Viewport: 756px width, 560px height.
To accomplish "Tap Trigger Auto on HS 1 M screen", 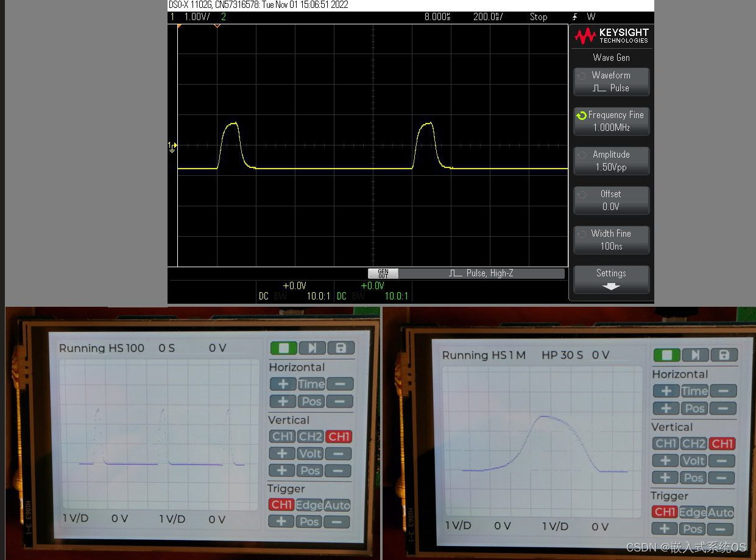I will coord(721,513).
